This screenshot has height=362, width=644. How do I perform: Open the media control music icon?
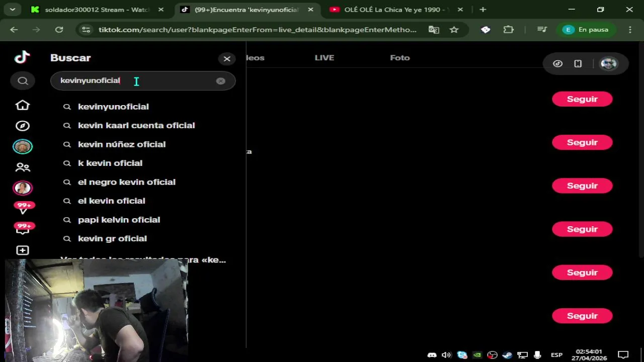542,30
